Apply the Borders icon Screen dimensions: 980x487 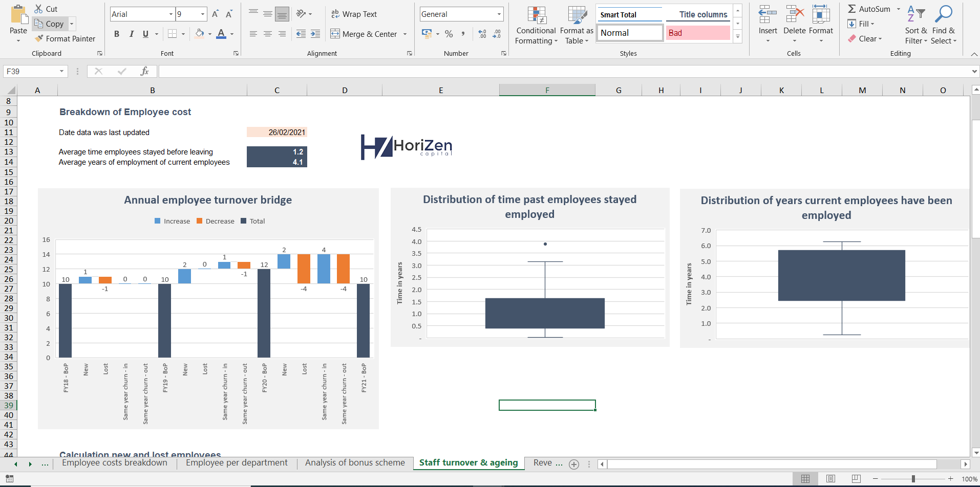[172, 34]
